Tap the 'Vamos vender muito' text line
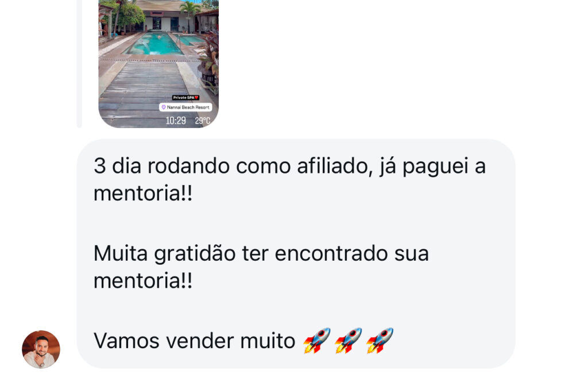Viewport: 588px width, 375px height. point(194,341)
